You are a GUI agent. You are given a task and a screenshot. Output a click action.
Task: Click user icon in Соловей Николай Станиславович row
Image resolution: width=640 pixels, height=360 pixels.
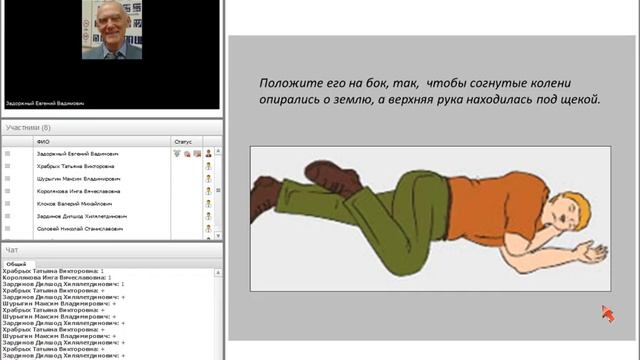coord(208,229)
